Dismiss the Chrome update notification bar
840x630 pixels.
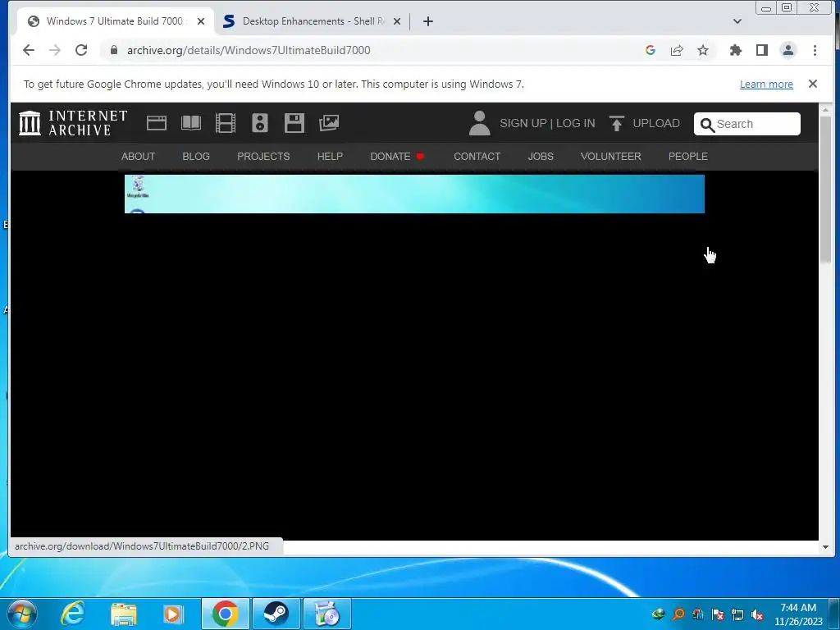(x=813, y=84)
